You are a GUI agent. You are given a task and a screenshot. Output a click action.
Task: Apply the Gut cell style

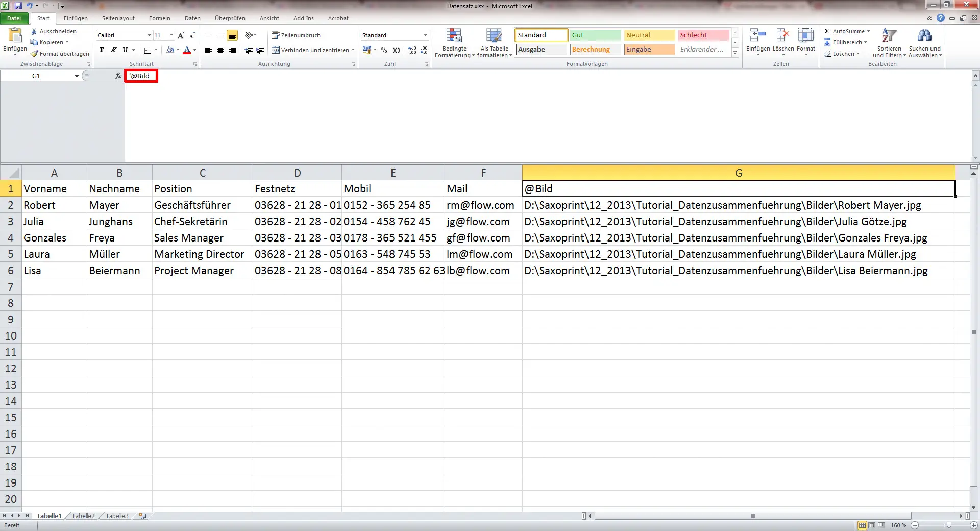(595, 35)
